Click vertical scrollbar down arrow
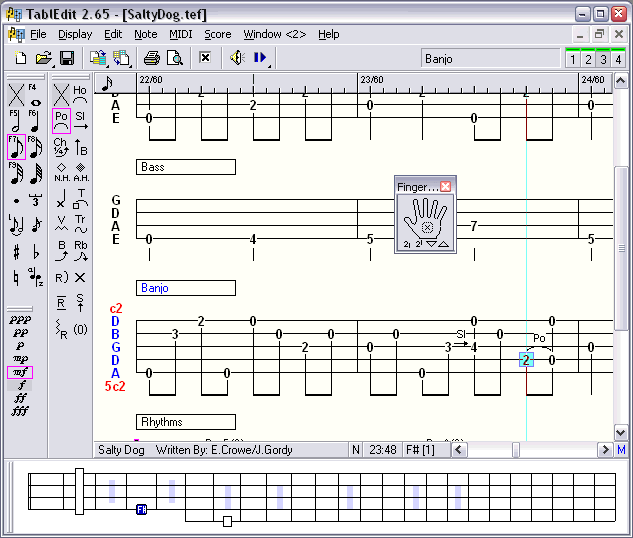Viewport: 633px width, 538px height. (x=620, y=433)
